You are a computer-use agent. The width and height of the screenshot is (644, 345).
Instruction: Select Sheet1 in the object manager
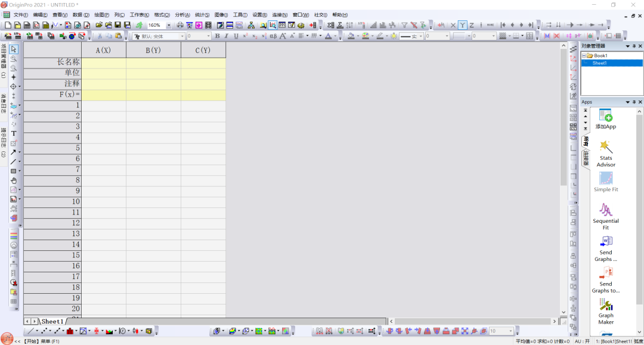(x=599, y=63)
